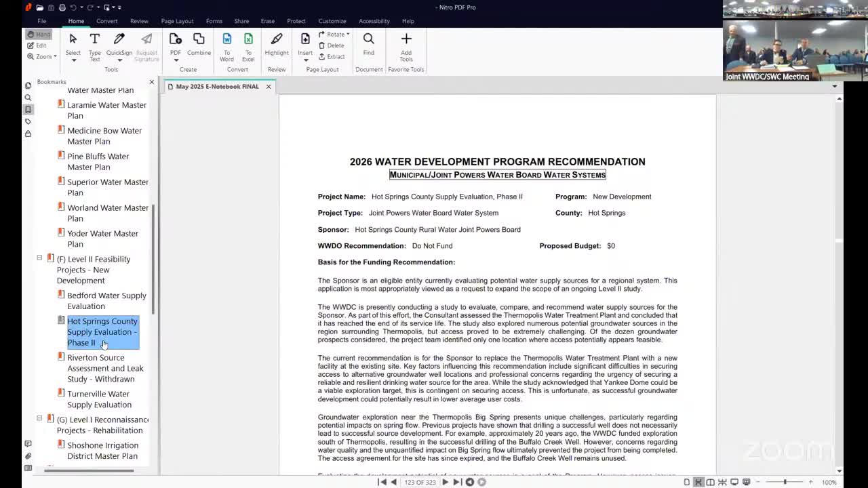
Task: Enable single page view in status bar
Action: (687, 482)
